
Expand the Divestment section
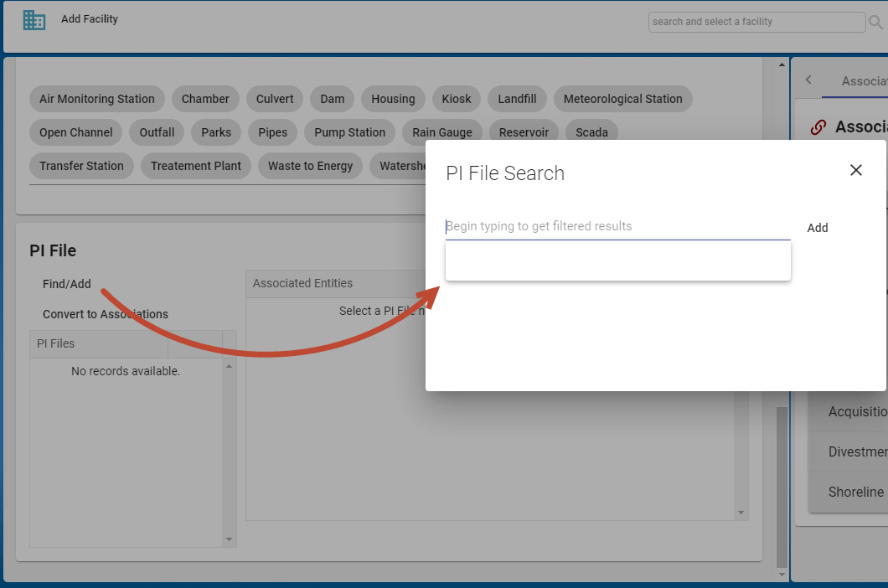coord(854,452)
